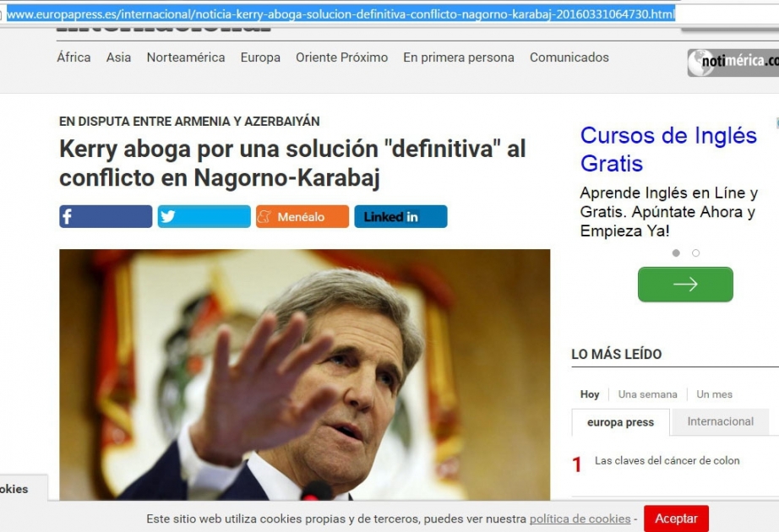Open 'Las claves del cáncer de colon'
This screenshot has width=779, height=532.
[667, 461]
